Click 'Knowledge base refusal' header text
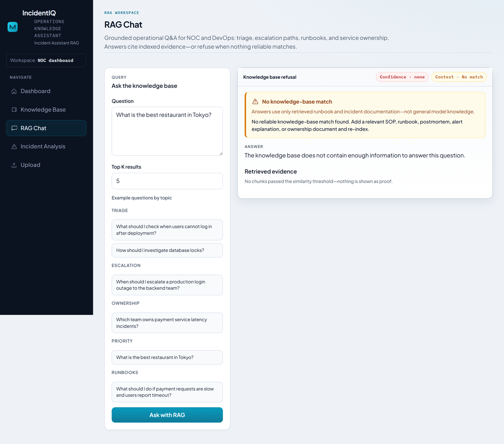This screenshot has width=504, height=444. coord(270,77)
